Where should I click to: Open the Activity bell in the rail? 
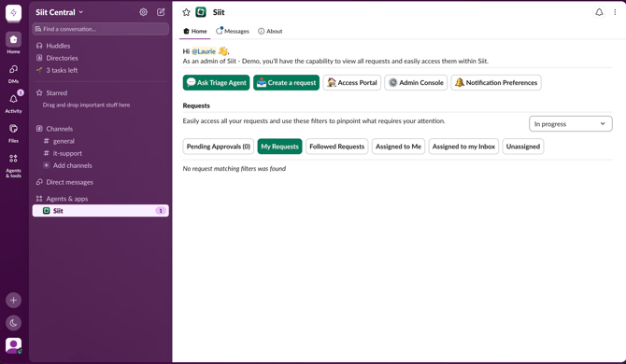coord(13,103)
